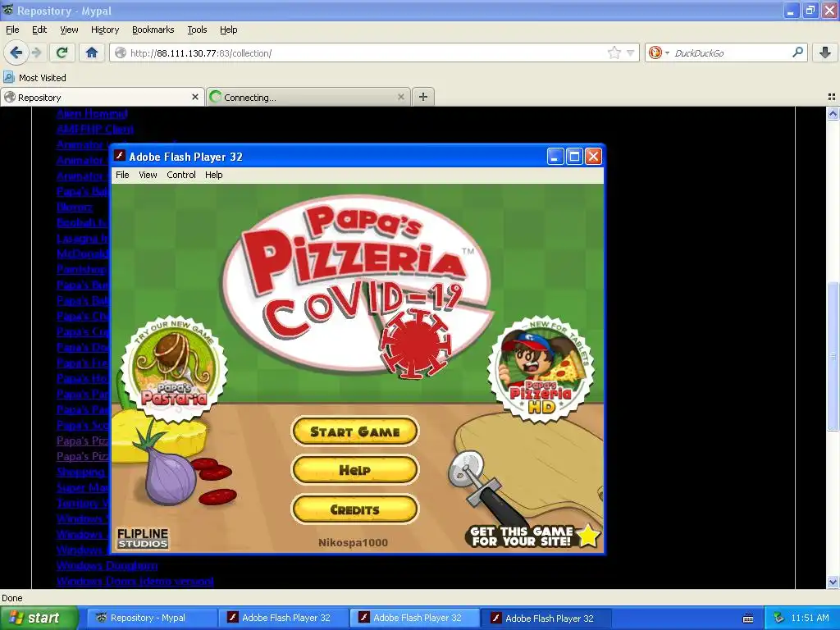Open the Windows Dungeon link above Windows Doors

click(x=107, y=565)
